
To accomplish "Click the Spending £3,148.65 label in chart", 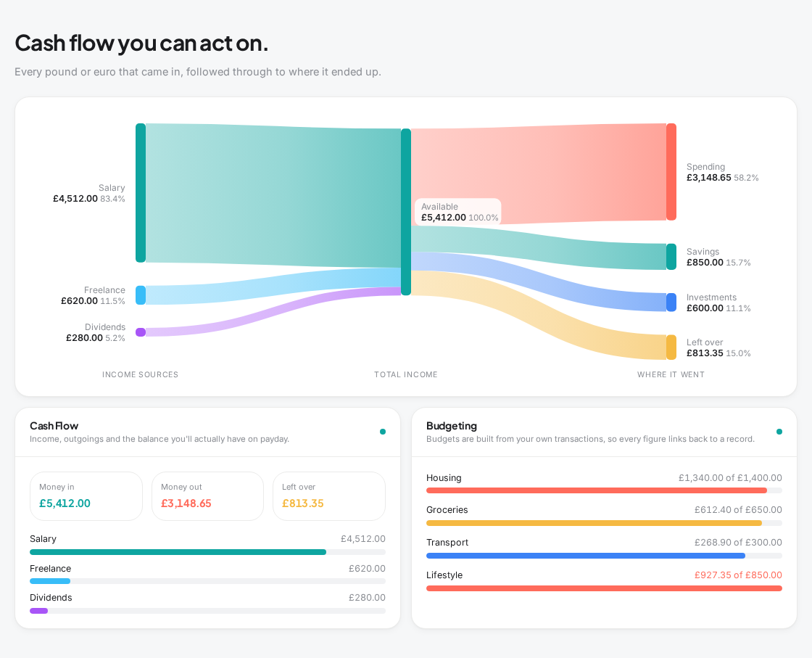I will (722, 172).
